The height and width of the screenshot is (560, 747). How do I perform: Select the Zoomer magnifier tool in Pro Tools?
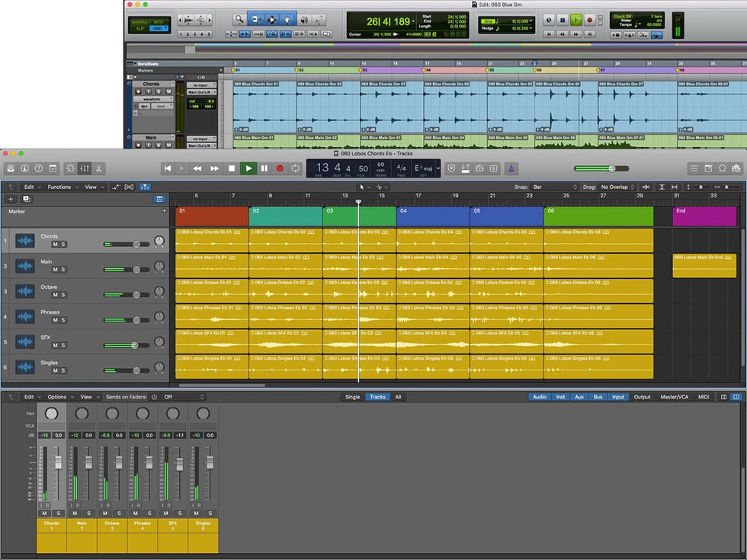pos(239,19)
